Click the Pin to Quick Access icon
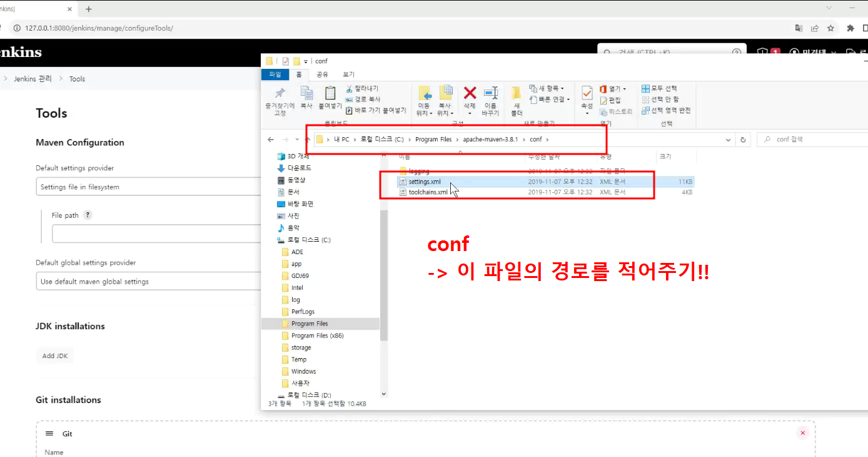Screen dimensions: 868x457 (x=280, y=93)
